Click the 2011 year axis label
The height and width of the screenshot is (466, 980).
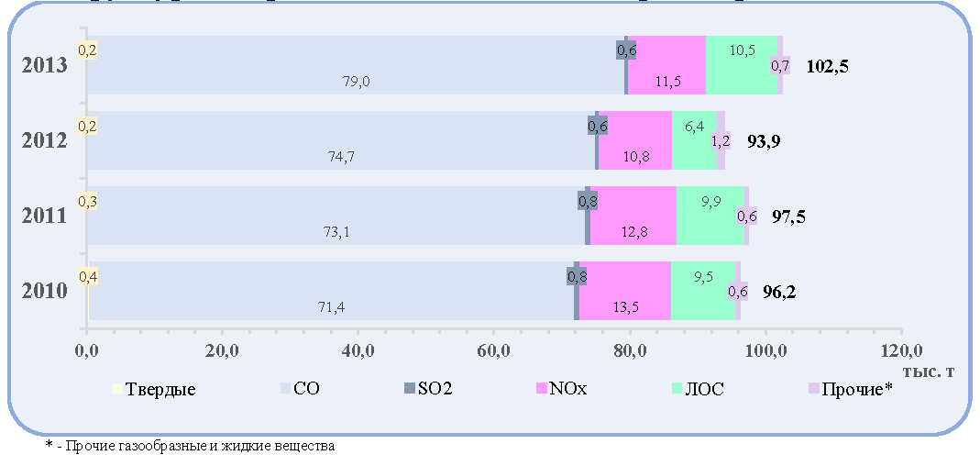[44, 216]
